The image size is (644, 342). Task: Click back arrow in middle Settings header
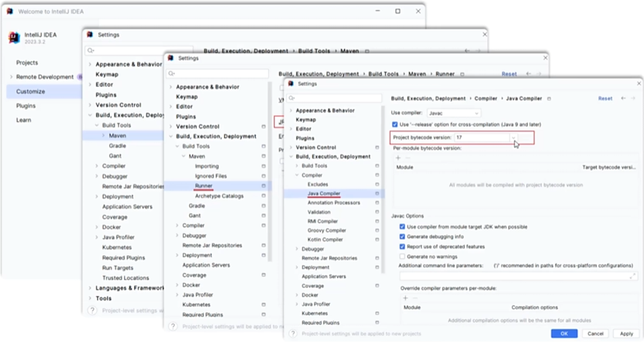[529, 74]
